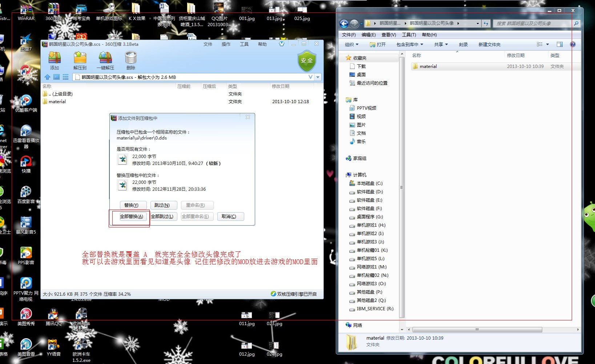Expand the 包含到库中 dropdown
Screen dimensions: 595x364
[410, 44]
